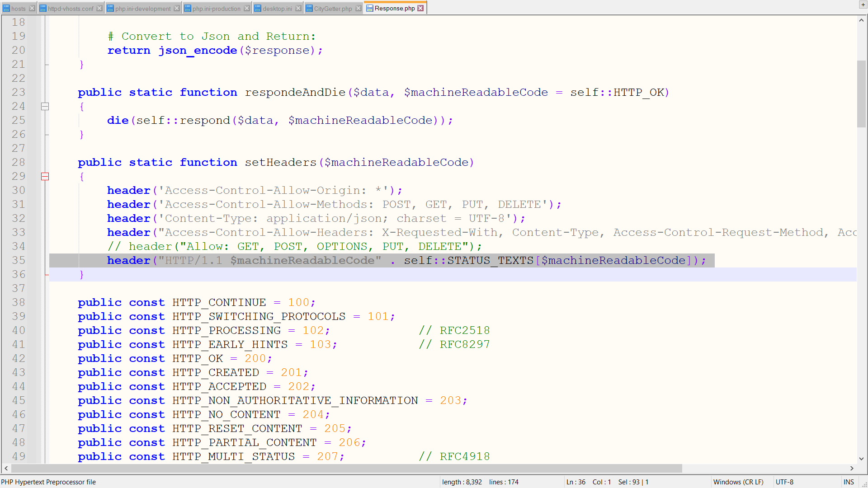
Task: Click 'HTTP_OK' constant on line 42
Action: pyautogui.click(x=198, y=359)
